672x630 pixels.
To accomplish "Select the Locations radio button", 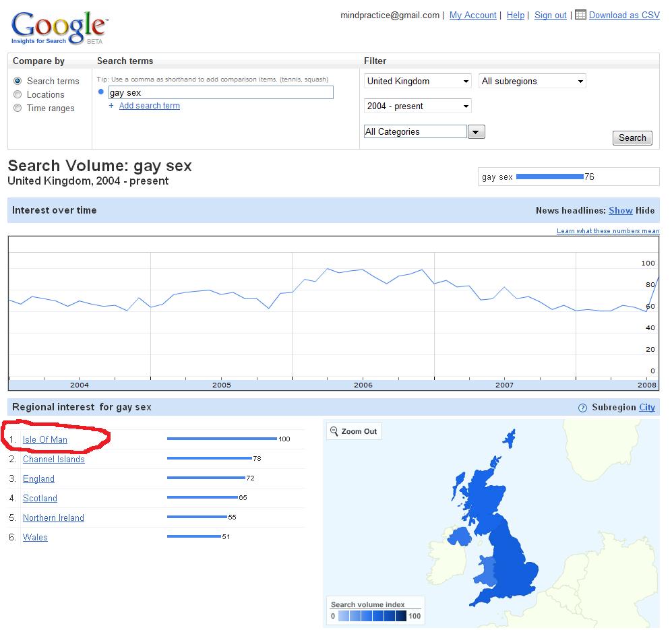I will (18, 94).
